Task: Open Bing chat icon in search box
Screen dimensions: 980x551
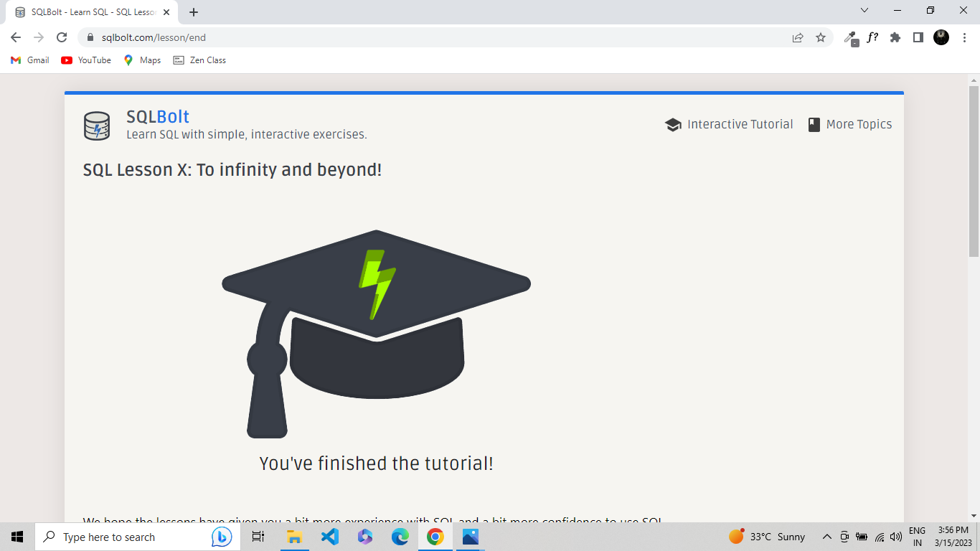Action: point(222,537)
